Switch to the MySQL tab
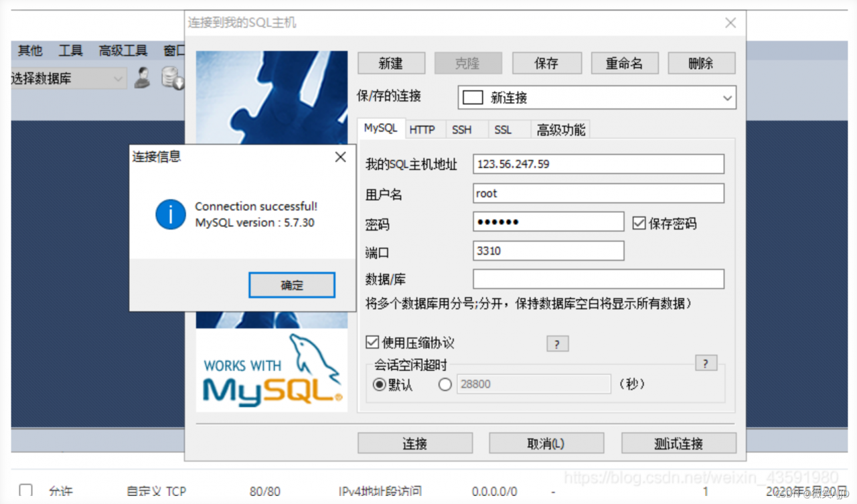Viewport: 857px width, 504px height. [380, 129]
